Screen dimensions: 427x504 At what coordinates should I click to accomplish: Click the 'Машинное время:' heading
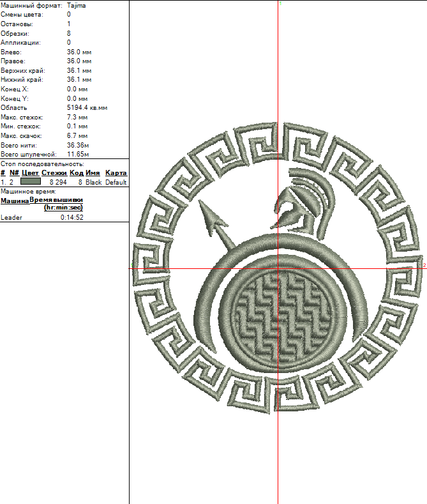[x=28, y=192]
